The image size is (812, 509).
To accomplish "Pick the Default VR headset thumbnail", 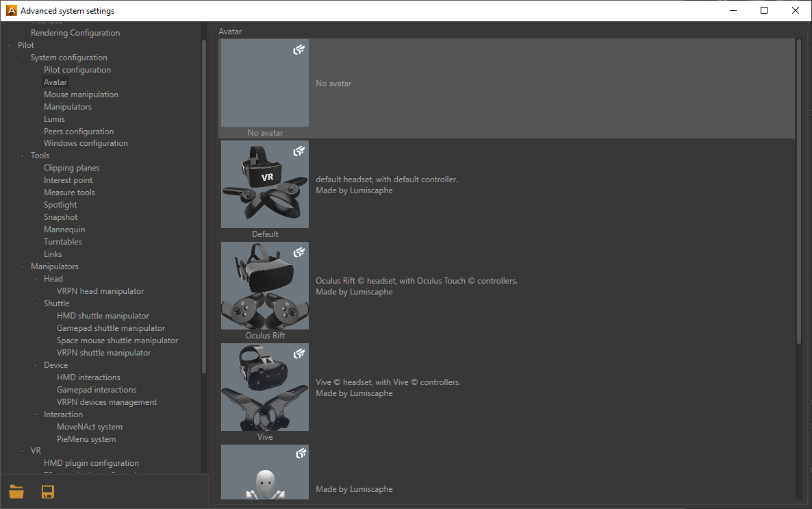I will 265,185.
